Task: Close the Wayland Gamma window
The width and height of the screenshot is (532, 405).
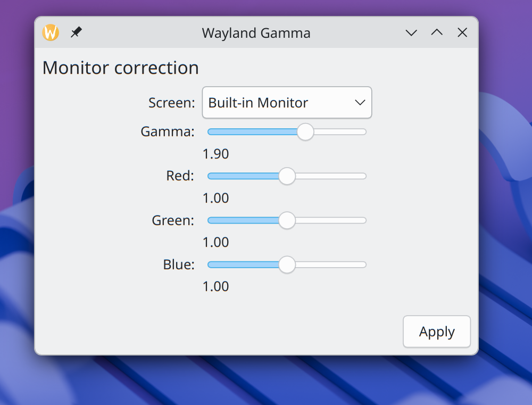Action: 462,32
